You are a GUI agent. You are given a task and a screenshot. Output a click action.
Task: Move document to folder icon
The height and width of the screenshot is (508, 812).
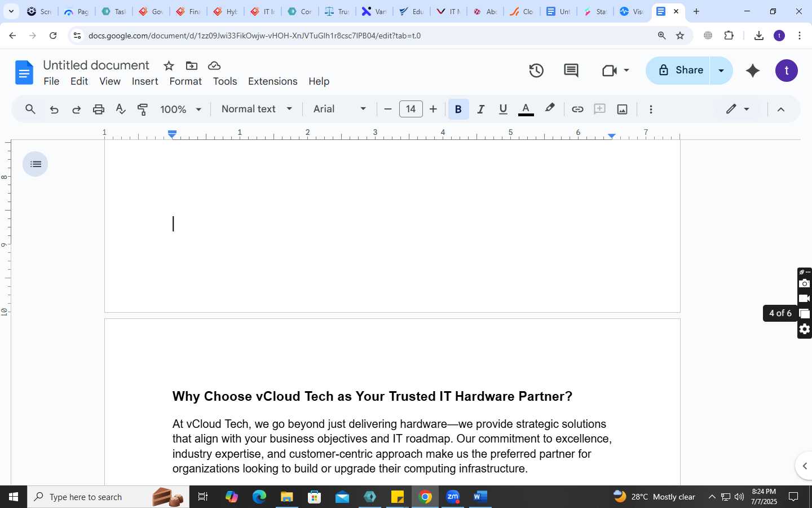click(x=192, y=65)
